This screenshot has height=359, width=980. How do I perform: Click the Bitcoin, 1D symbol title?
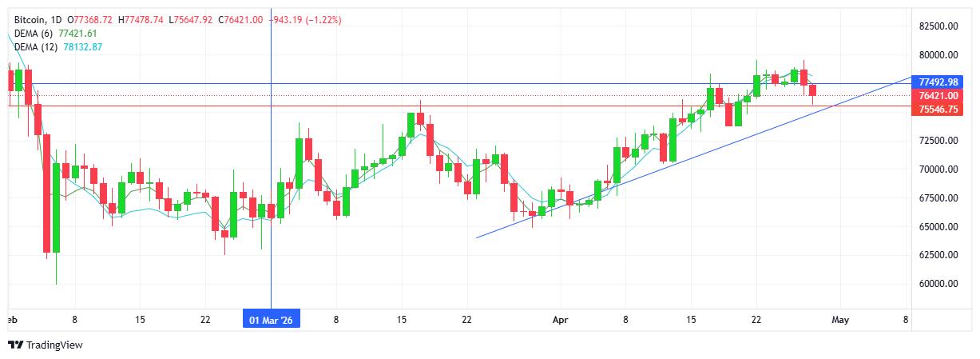[38, 20]
